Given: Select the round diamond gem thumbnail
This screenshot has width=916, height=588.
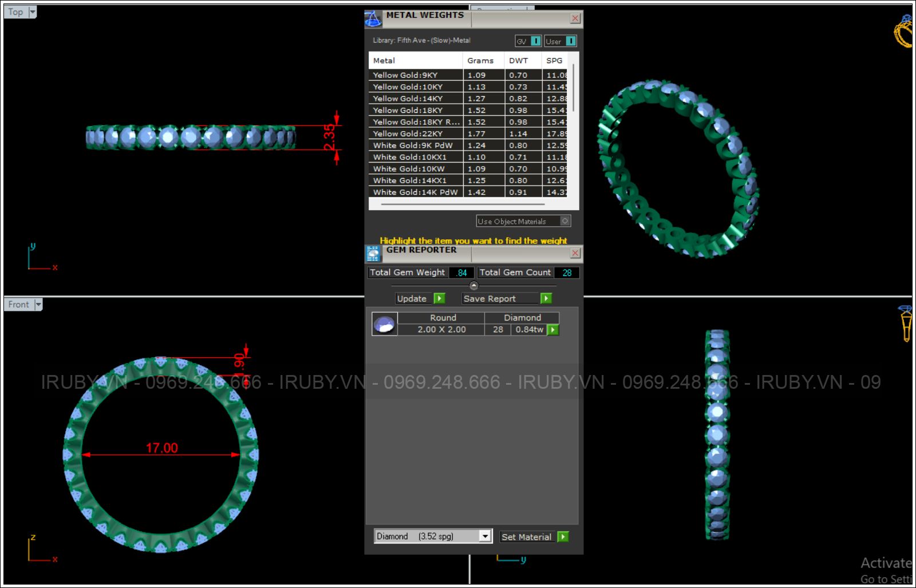Looking at the screenshot, I should coord(384,324).
